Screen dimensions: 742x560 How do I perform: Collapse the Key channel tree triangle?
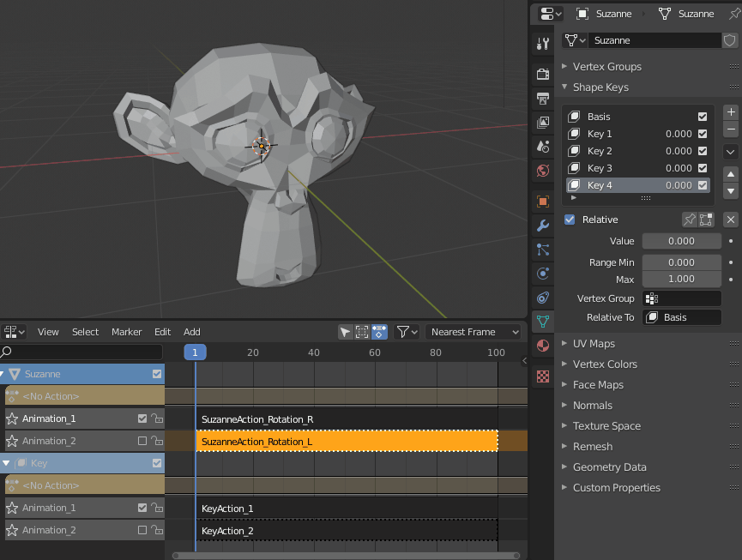click(6, 463)
